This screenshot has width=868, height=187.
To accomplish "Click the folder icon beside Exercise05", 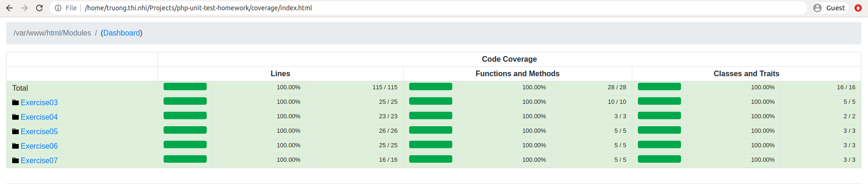I will click(15, 131).
